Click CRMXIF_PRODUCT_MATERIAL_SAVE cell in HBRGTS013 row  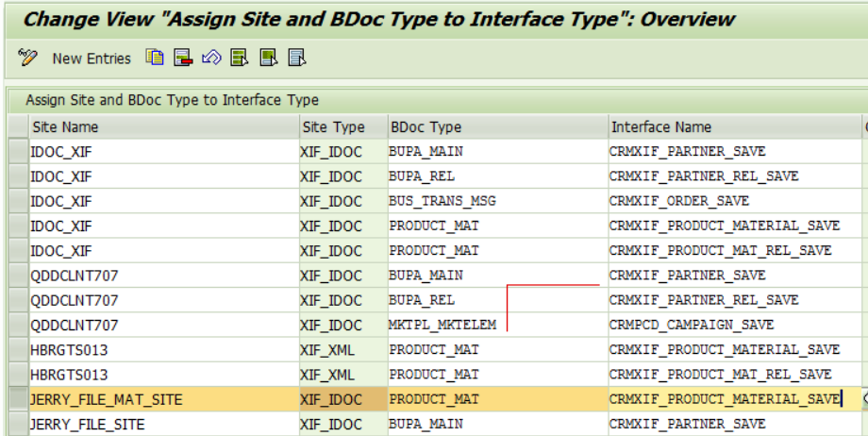coord(735,349)
